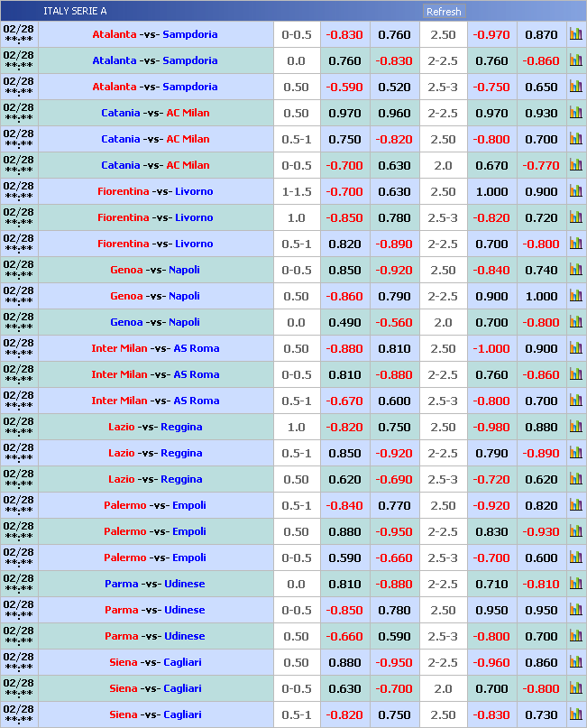587x728 pixels.
Task: Open chart icon for Palermo-Empoli 0-0.5 handicap row
Action: [576, 558]
